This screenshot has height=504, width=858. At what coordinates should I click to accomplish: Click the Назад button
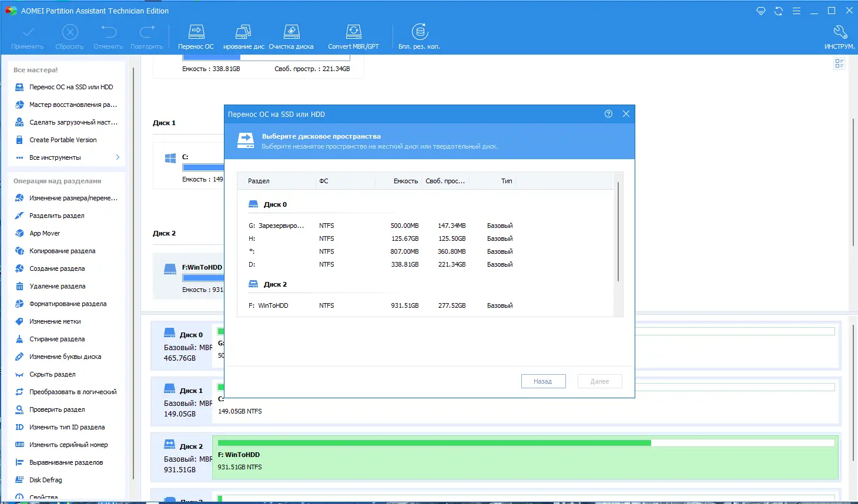coord(543,381)
